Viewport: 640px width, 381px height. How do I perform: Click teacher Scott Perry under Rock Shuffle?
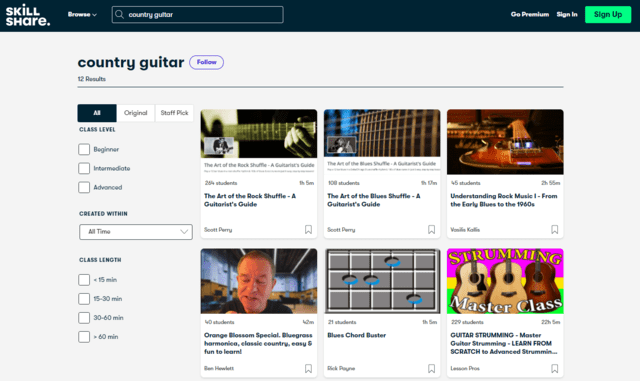click(x=218, y=230)
